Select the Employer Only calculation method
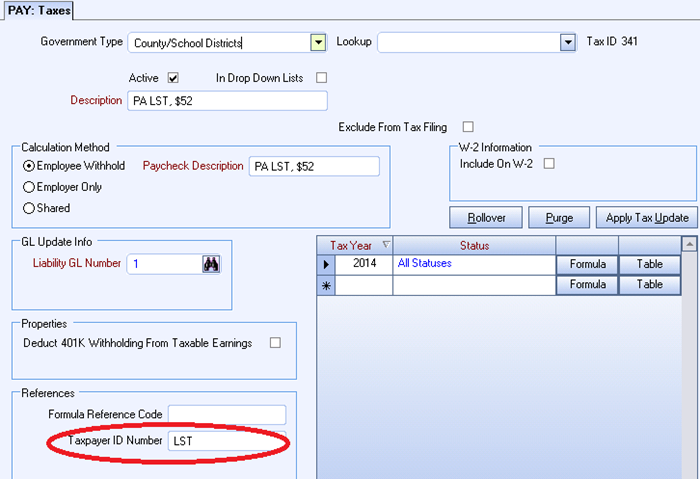The image size is (700, 479). (29, 187)
